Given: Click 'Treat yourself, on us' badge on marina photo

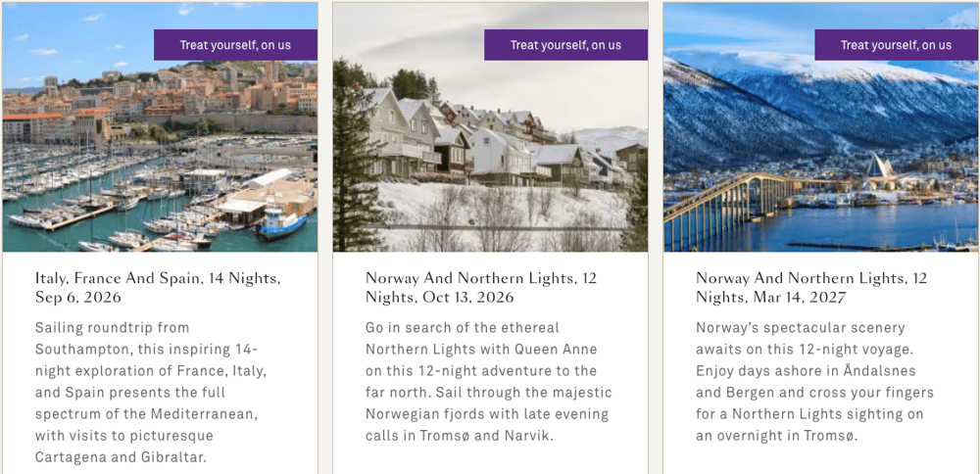Looking at the screenshot, I should pyautogui.click(x=235, y=45).
